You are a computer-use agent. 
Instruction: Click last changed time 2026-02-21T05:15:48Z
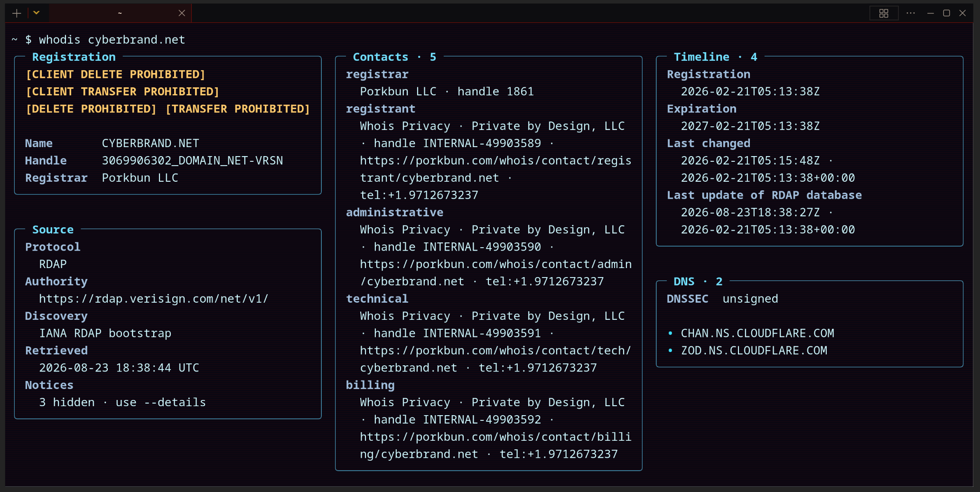(750, 161)
